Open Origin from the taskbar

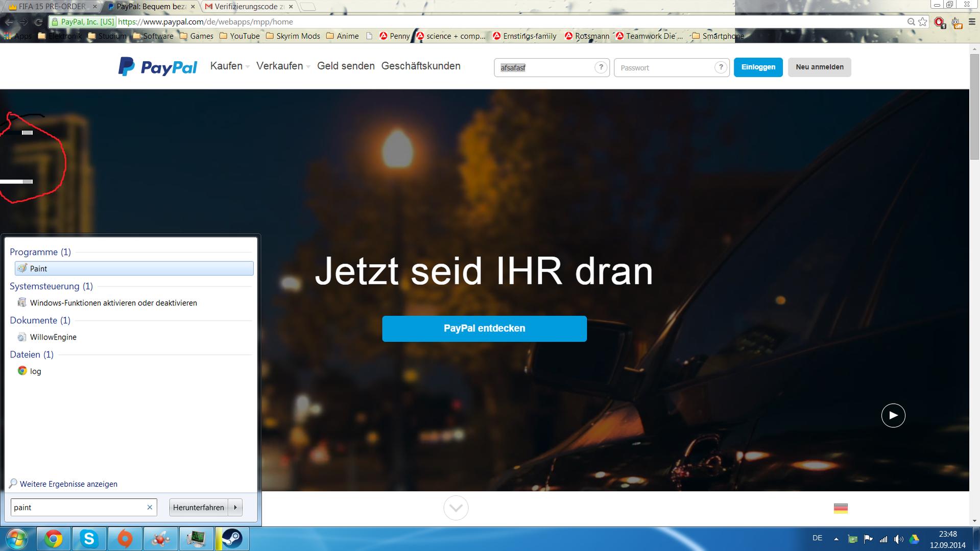click(x=125, y=539)
